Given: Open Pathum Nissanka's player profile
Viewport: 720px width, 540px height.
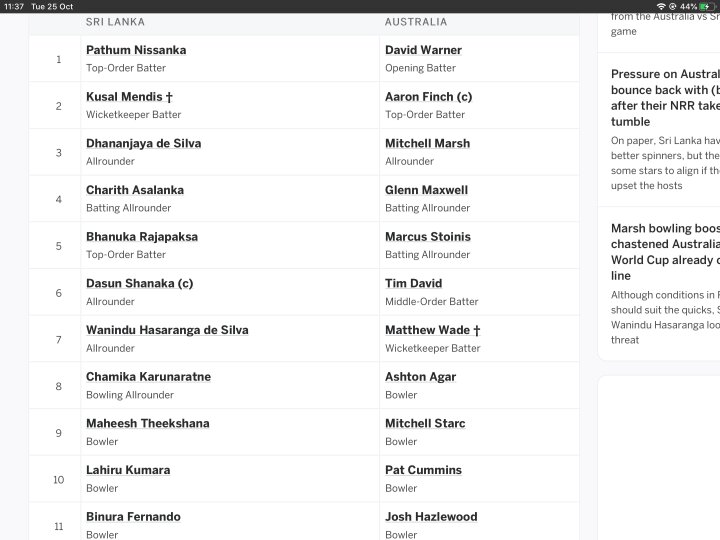Looking at the screenshot, I should click(136, 50).
